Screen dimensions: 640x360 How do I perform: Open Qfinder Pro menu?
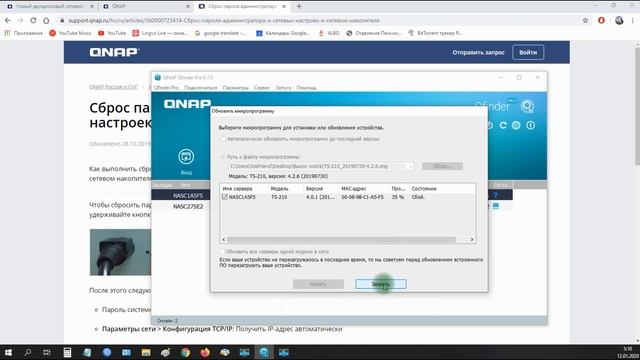166,88
